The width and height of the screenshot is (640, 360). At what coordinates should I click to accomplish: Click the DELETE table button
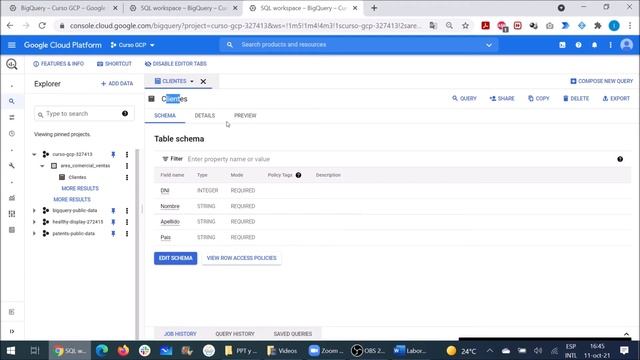coord(576,98)
